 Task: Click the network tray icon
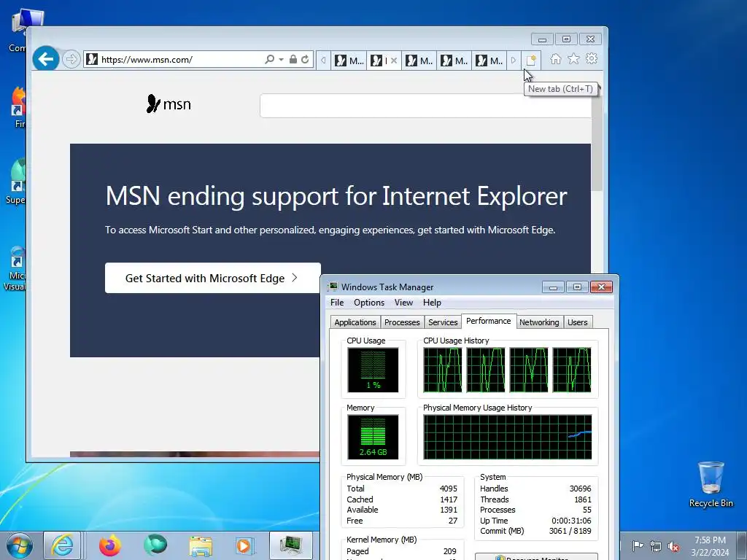tap(656, 546)
